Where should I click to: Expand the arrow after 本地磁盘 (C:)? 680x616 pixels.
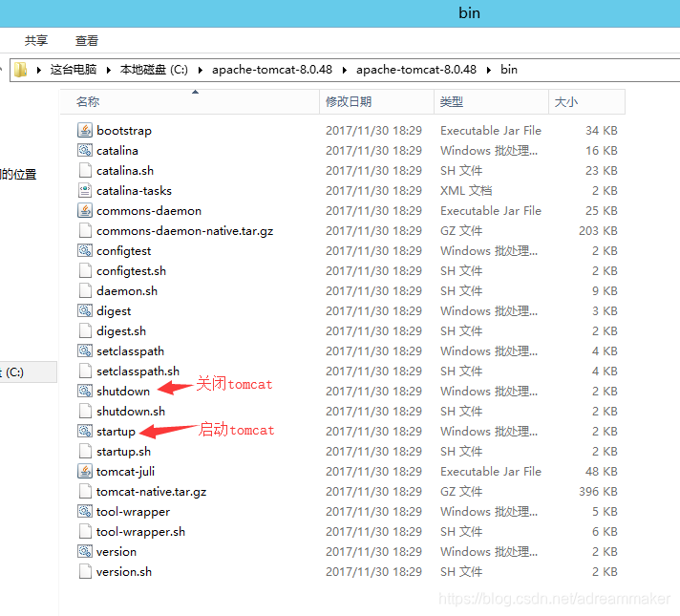click(201, 70)
